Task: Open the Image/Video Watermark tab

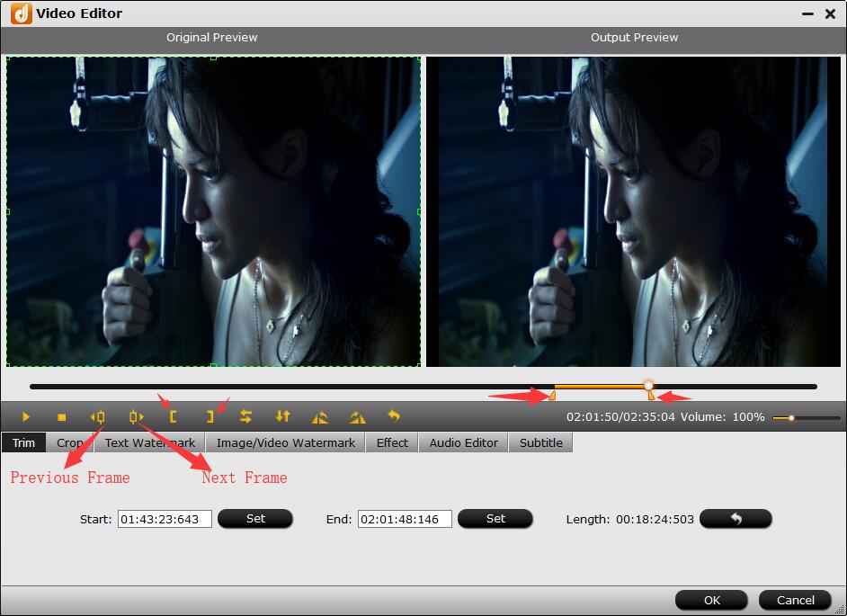Action: (286, 442)
